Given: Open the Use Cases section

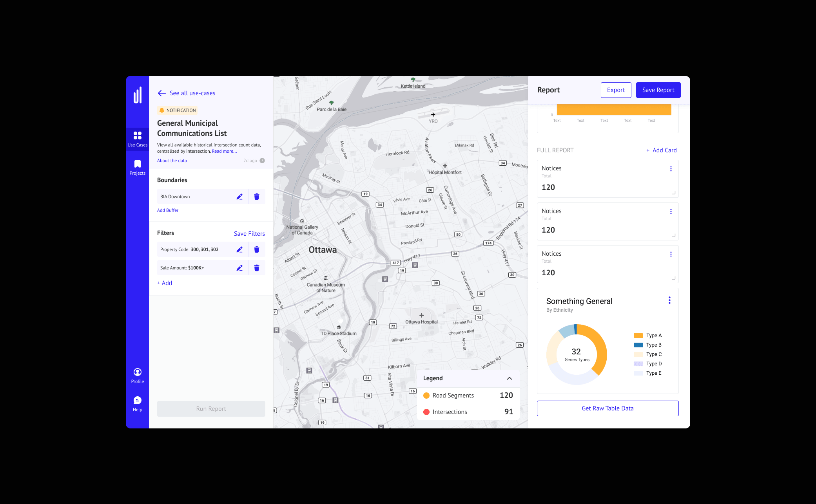Looking at the screenshot, I should click(x=138, y=139).
